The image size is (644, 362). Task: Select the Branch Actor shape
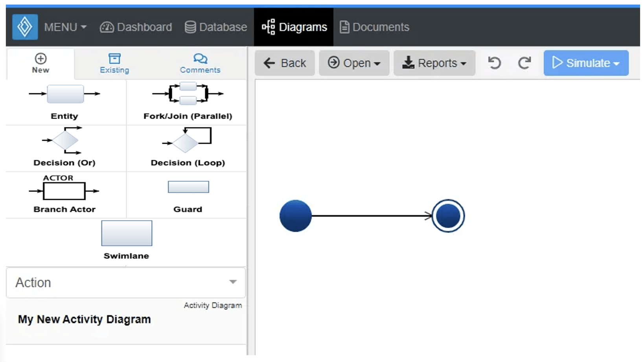point(64,191)
